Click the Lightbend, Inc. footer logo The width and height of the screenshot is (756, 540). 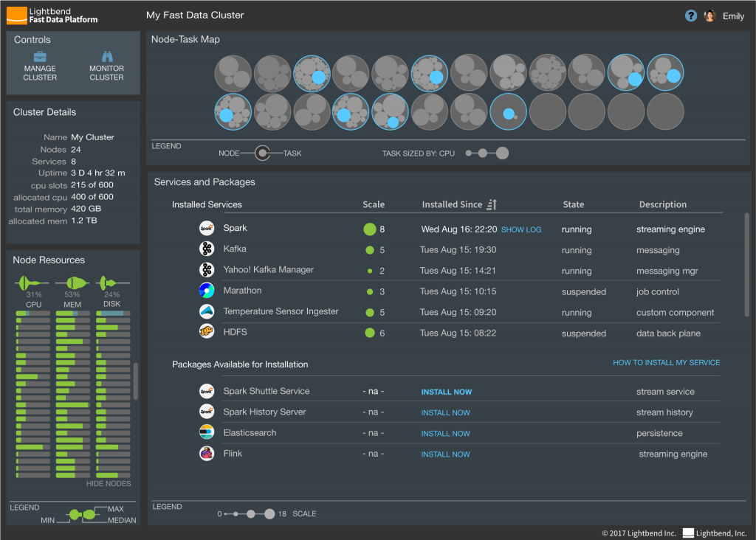[715, 533]
